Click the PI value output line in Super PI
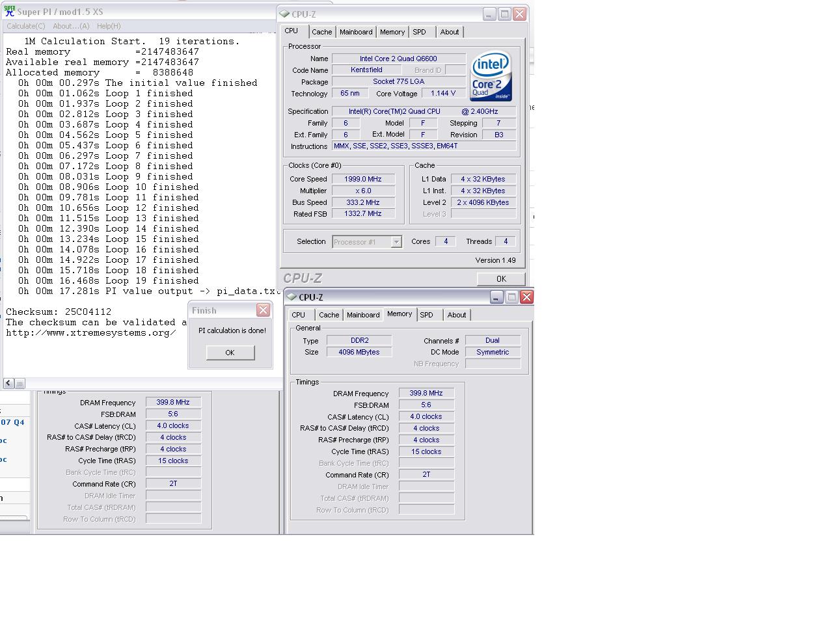The height and width of the screenshot is (644, 829). (x=150, y=291)
